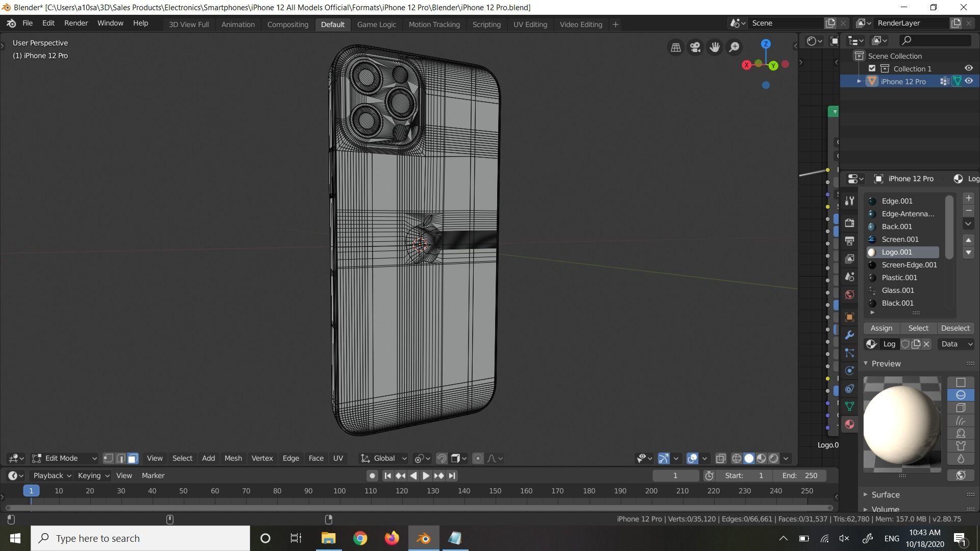Toggle face select mode

(x=133, y=458)
